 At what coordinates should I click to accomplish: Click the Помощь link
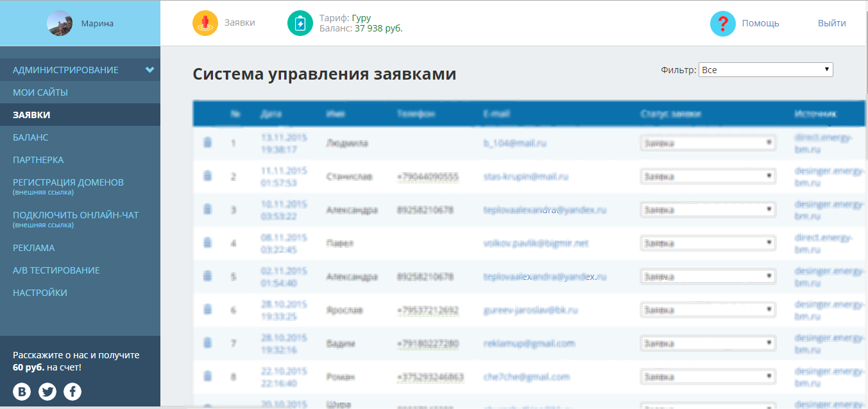761,23
